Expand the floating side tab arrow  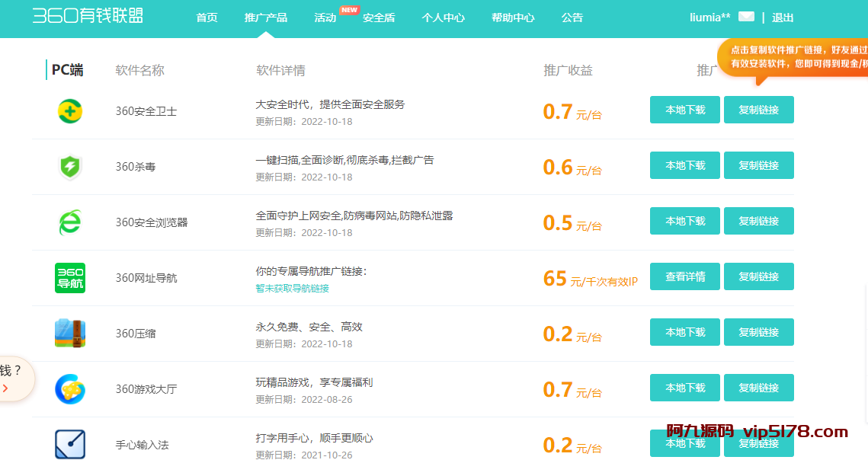point(5,388)
